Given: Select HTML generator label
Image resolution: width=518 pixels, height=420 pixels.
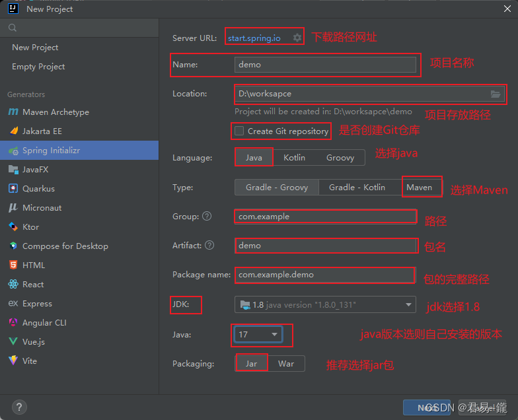Looking at the screenshot, I should point(34,265).
